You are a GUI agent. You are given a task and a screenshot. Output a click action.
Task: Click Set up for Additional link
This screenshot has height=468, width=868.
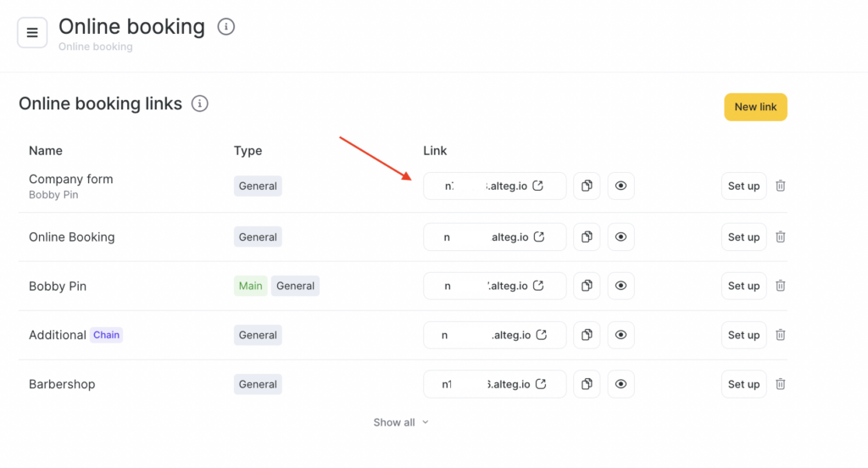(743, 336)
